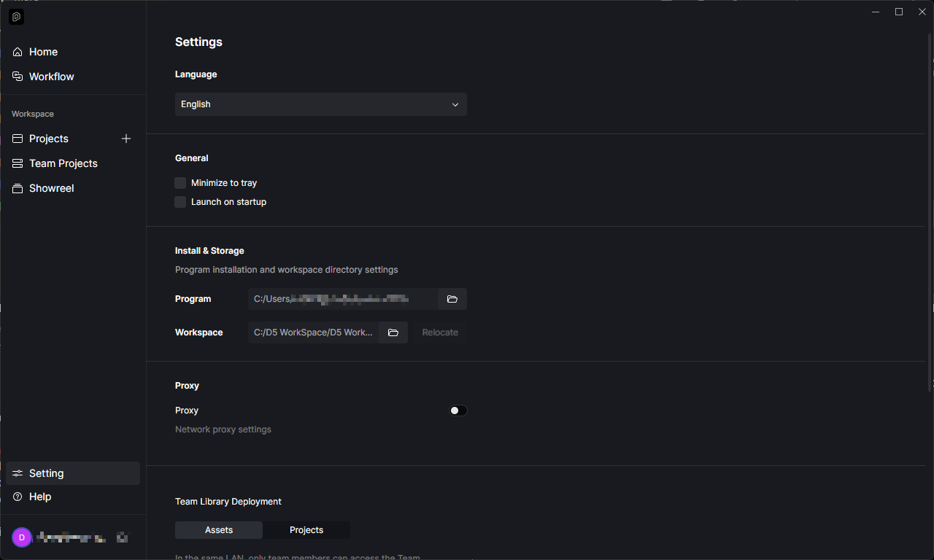The width and height of the screenshot is (934, 560).
Task: Click the Help question mark icon
Action: 18,497
